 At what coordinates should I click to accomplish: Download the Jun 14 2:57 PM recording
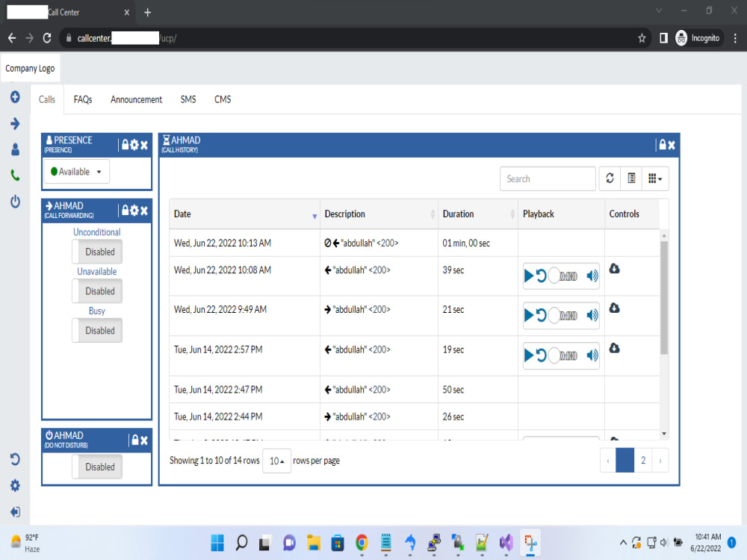614,349
